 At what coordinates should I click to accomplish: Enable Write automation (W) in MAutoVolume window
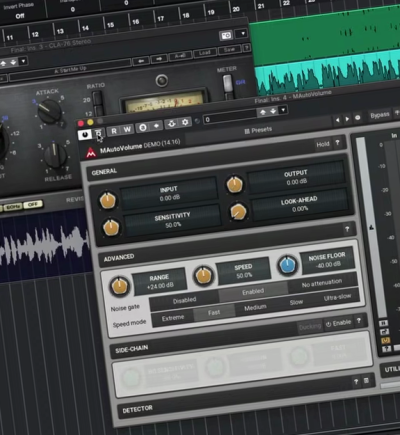point(127,129)
